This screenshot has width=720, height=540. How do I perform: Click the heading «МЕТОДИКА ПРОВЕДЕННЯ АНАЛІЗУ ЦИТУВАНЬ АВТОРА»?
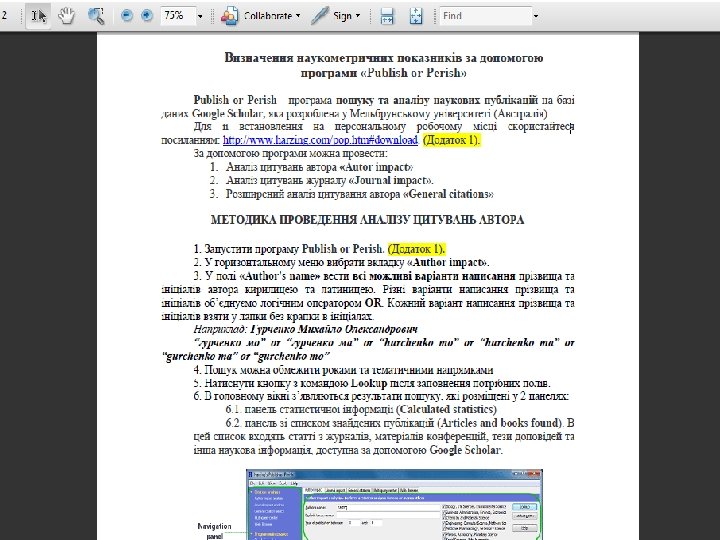point(367,220)
